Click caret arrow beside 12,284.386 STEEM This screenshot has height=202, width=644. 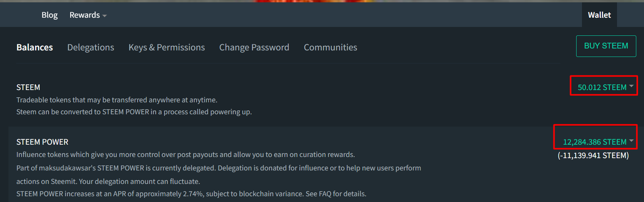point(631,140)
